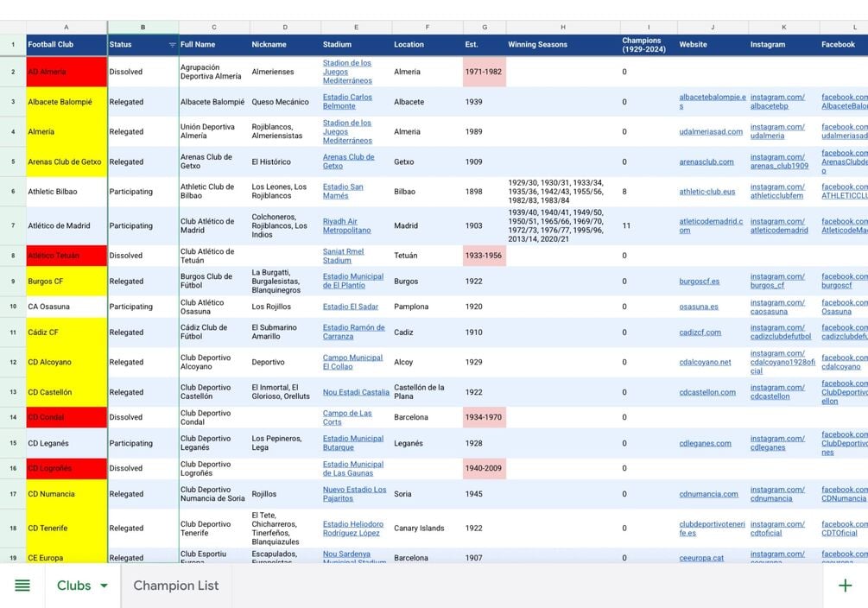This screenshot has width=868, height=608.
Task: Open Campo de Las Corts link
Action: (347, 417)
